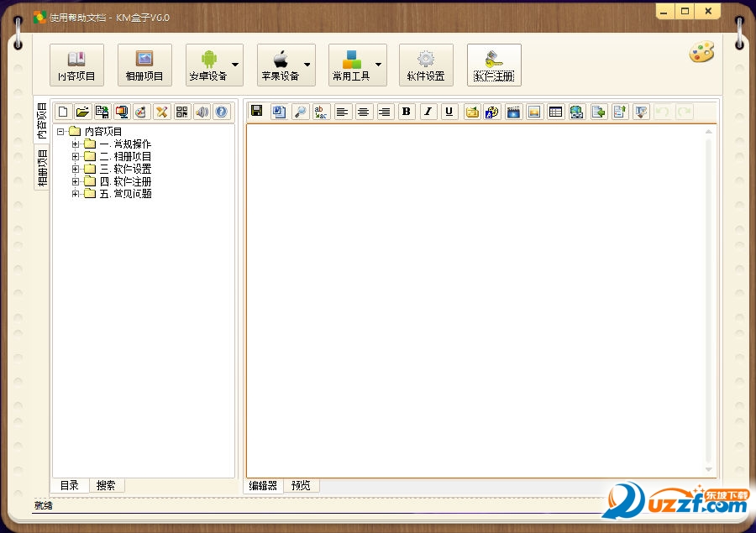Toggle italic formatting

tap(428, 112)
